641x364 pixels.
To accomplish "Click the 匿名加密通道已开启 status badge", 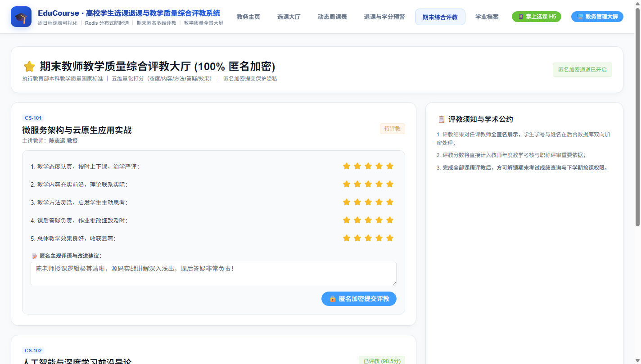I will point(582,70).
